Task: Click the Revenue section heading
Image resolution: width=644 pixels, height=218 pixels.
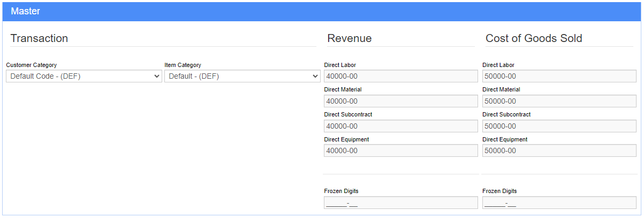Action: [x=349, y=38]
